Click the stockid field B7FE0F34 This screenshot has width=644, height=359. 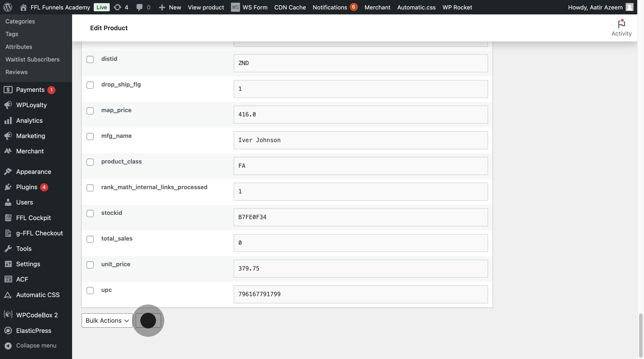tap(361, 217)
